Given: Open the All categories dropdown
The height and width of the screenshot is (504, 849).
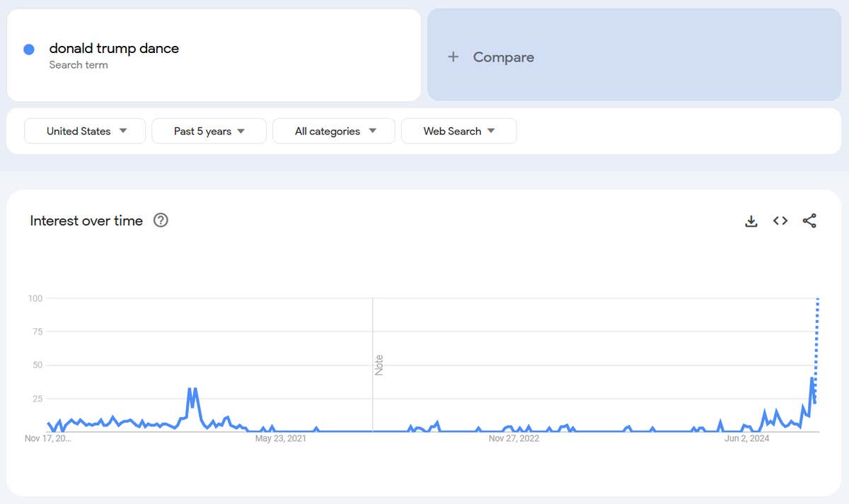Looking at the screenshot, I should (x=334, y=131).
